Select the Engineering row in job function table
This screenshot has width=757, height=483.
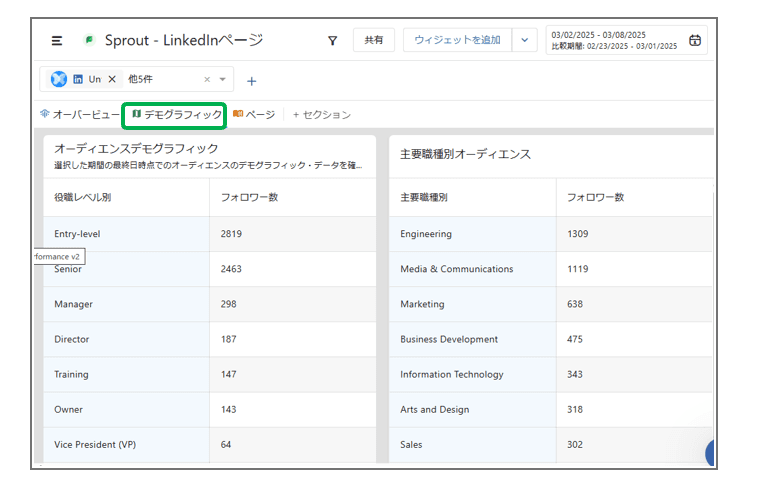[426, 234]
